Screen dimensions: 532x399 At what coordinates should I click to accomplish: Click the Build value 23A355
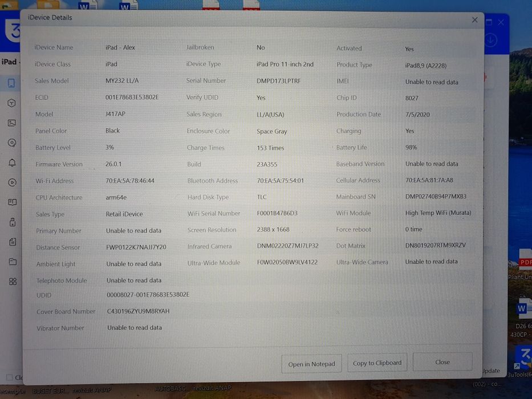267,164
